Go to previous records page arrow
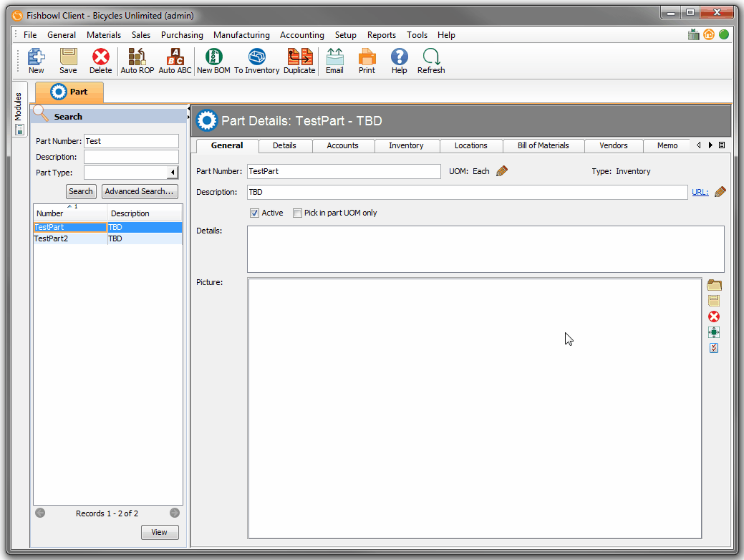The height and width of the screenshot is (560, 744). [40, 513]
